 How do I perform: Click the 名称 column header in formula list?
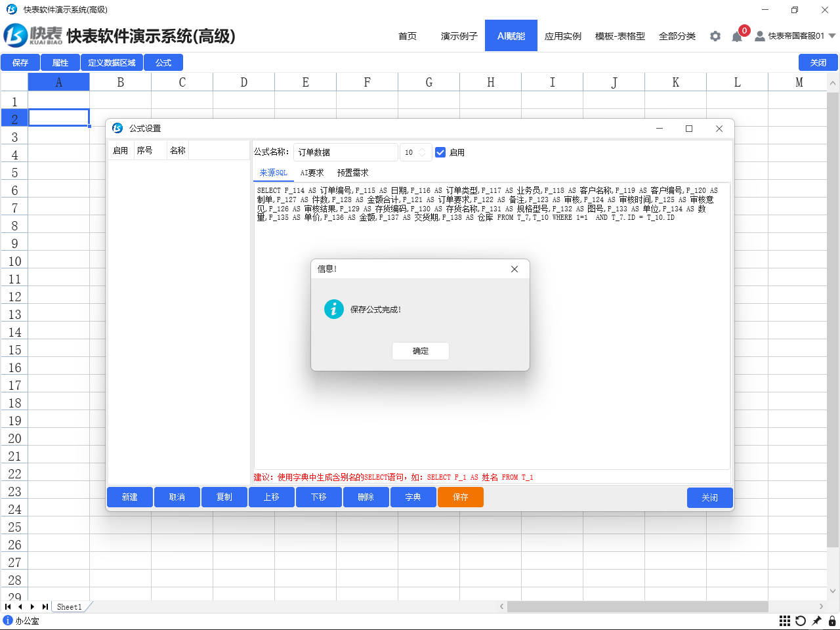178,150
